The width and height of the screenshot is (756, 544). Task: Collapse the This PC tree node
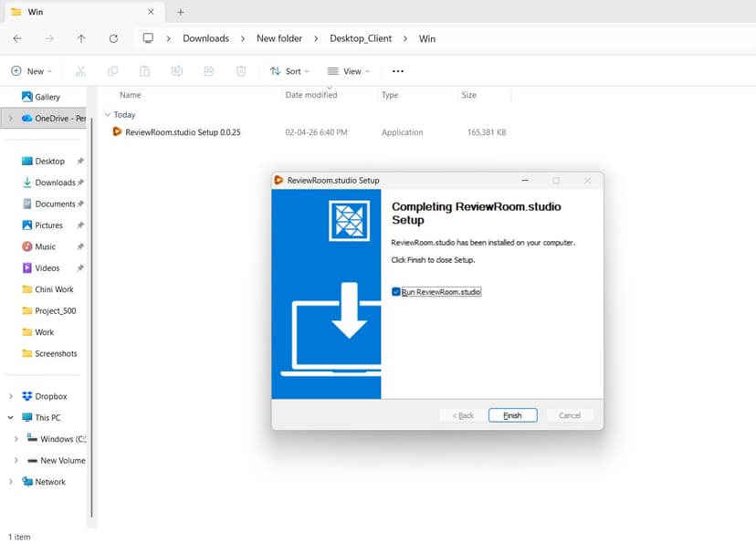11,418
